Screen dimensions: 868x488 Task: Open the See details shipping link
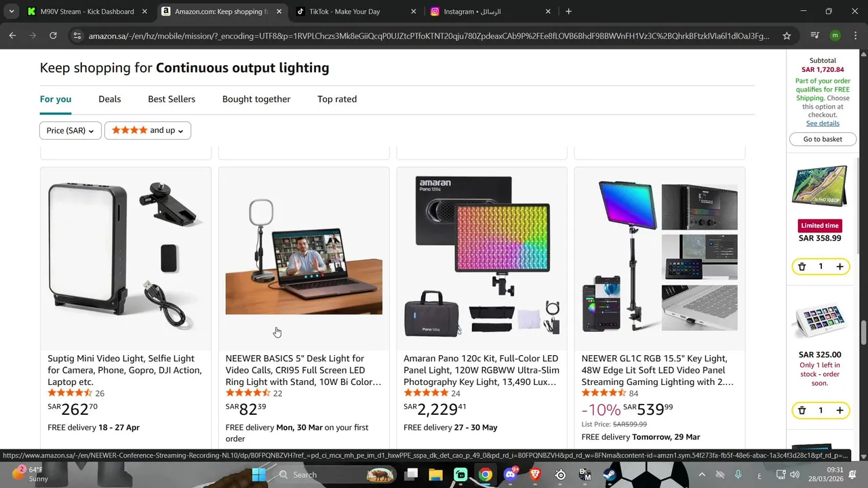(x=823, y=123)
